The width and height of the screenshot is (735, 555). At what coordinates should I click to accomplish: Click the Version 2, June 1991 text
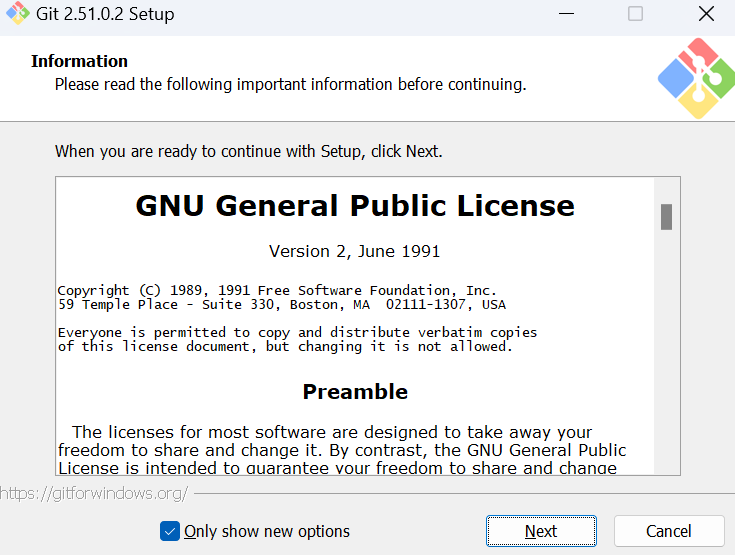tap(354, 251)
